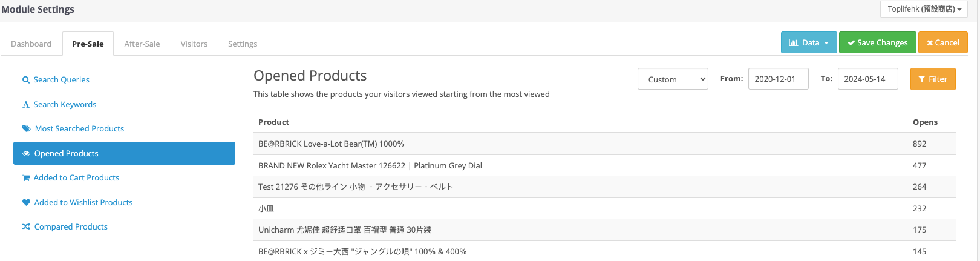Click the shuffle icon beside Compared Products

click(x=26, y=227)
